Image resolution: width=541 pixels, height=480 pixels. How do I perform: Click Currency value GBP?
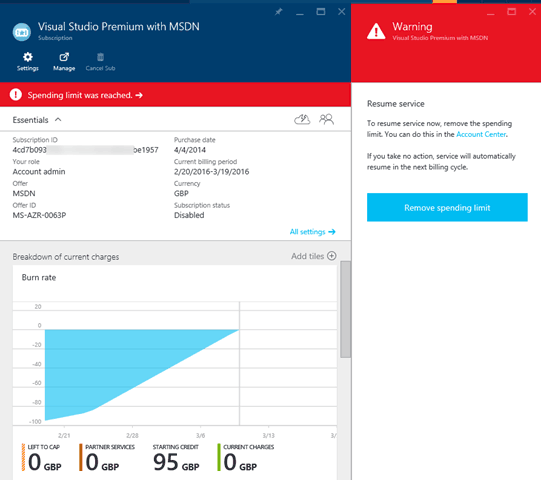point(181,193)
